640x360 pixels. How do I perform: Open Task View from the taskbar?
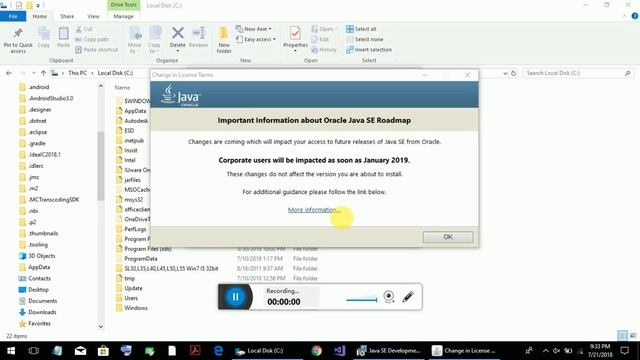34,351
